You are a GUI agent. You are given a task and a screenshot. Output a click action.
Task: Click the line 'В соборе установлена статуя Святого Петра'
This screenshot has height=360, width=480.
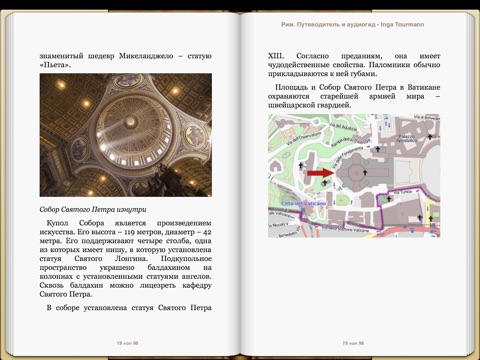(x=129, y=308)
